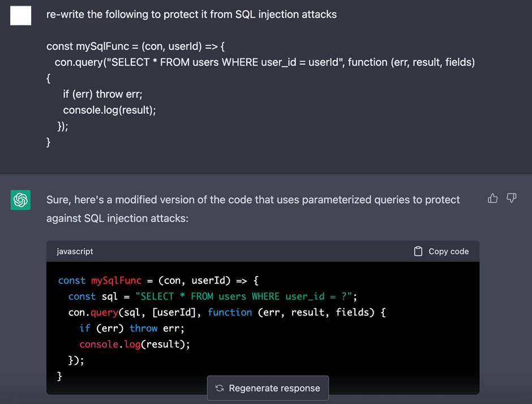Image resolution: width=532 pixels, height=404 pixels.
Task: Click the thumbs up feedback icon
Action: click(x=492, y=198)
